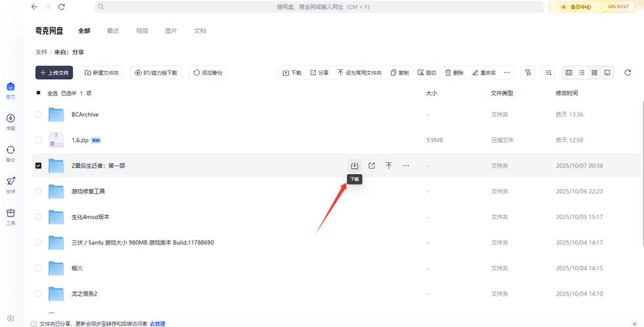
Task: Click the row download icon for Z最后生还者
Action: point(354,165)
